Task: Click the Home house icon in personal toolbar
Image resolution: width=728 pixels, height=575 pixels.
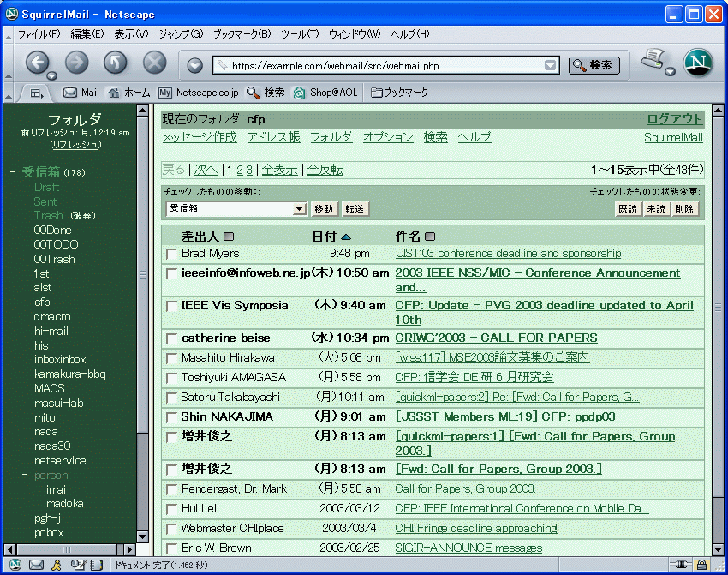Action: (113, 93)
